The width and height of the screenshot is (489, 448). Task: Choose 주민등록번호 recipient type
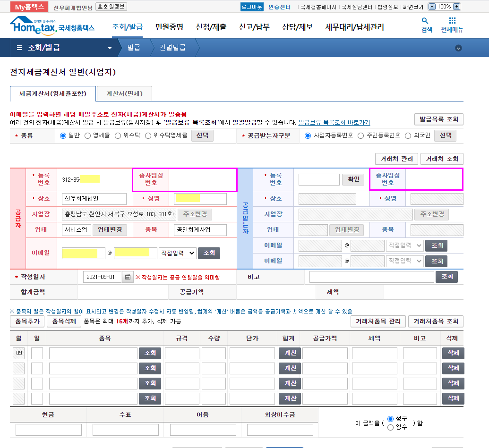coord(361,135)
